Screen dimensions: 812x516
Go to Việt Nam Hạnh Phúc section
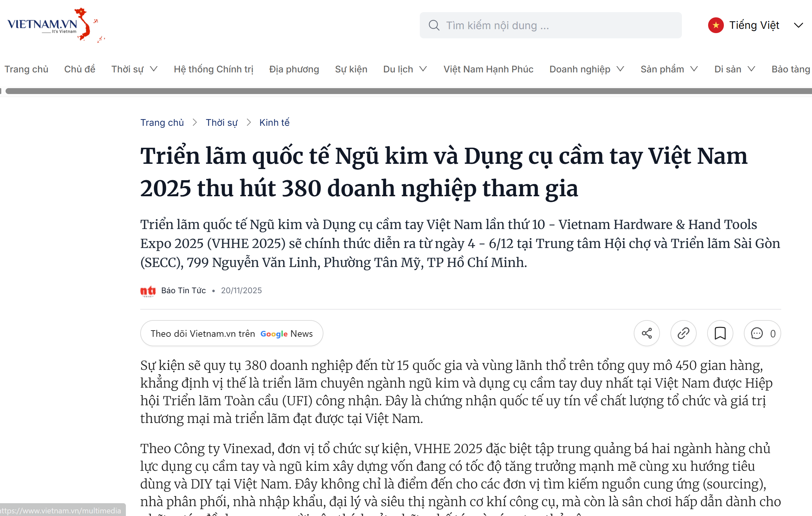click(x=488, y=69)
